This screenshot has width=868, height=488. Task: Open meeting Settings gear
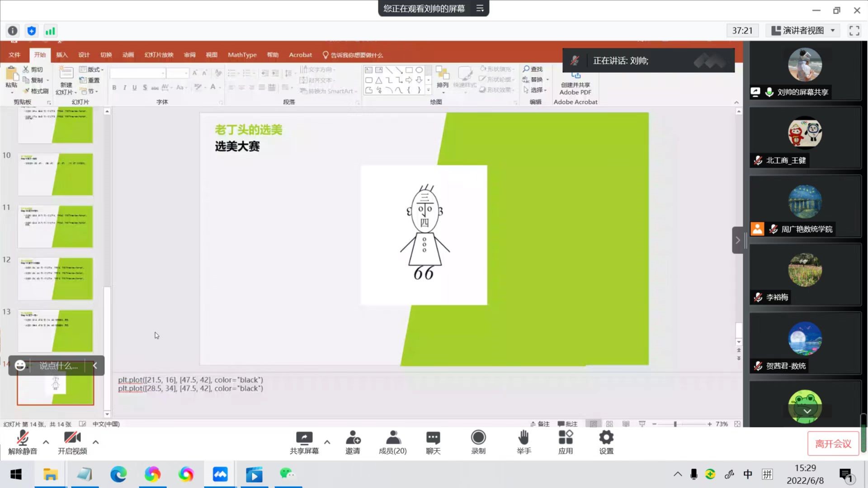pos(606,437)
